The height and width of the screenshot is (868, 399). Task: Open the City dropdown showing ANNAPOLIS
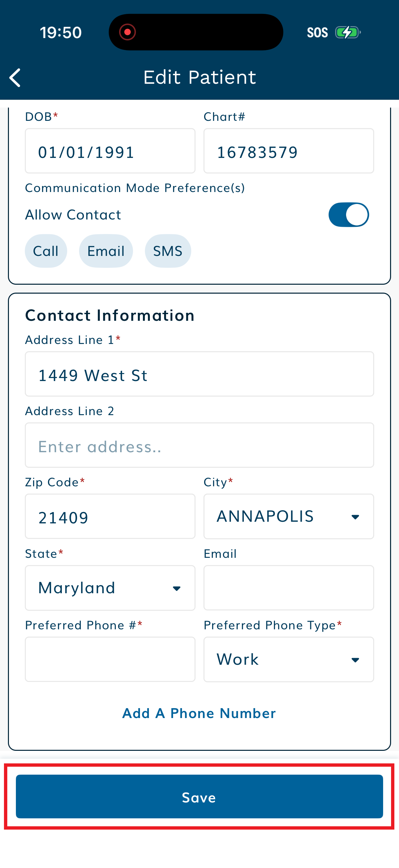coord(288,516)
